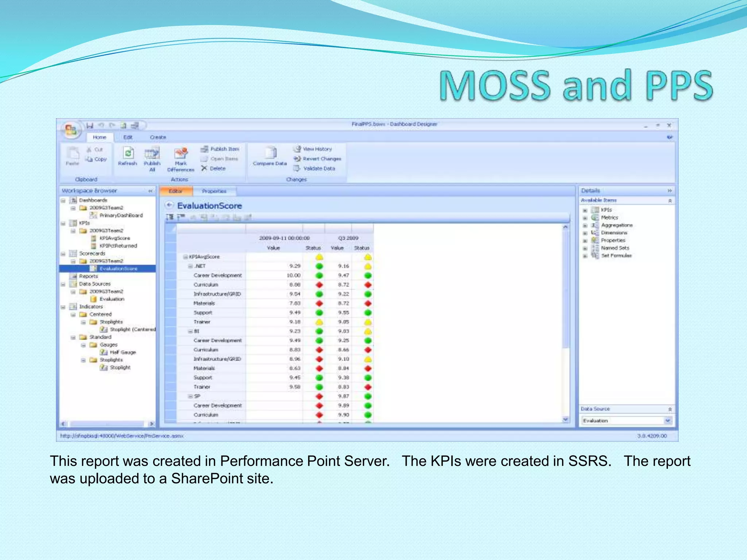Screen dimensions: 747x560
Task: Click the View History icon
Action: (298, 149)
